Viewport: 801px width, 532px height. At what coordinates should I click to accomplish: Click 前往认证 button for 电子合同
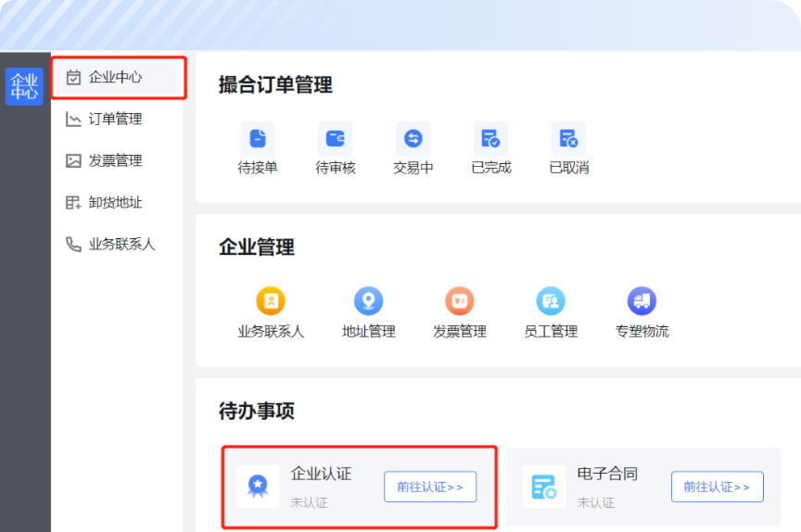click(718, 488)
